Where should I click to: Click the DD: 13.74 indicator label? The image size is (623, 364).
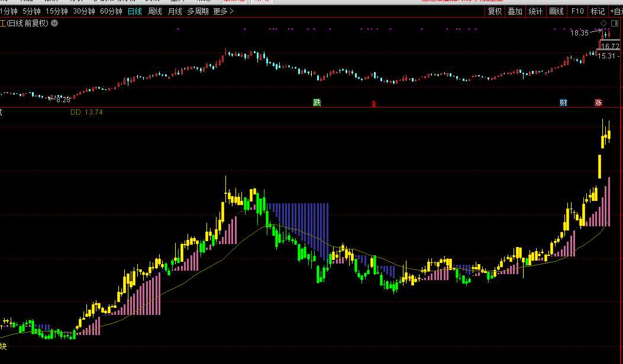pos(86,112)
